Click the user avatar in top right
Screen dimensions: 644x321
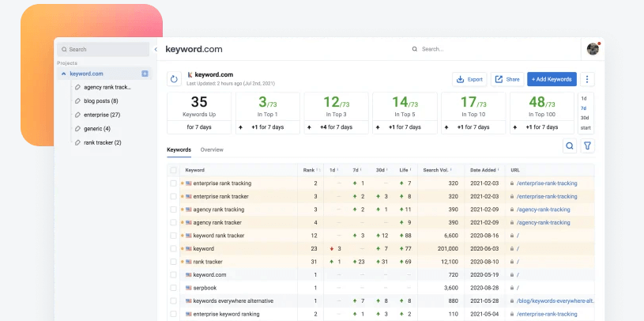[x=593, y=49]
